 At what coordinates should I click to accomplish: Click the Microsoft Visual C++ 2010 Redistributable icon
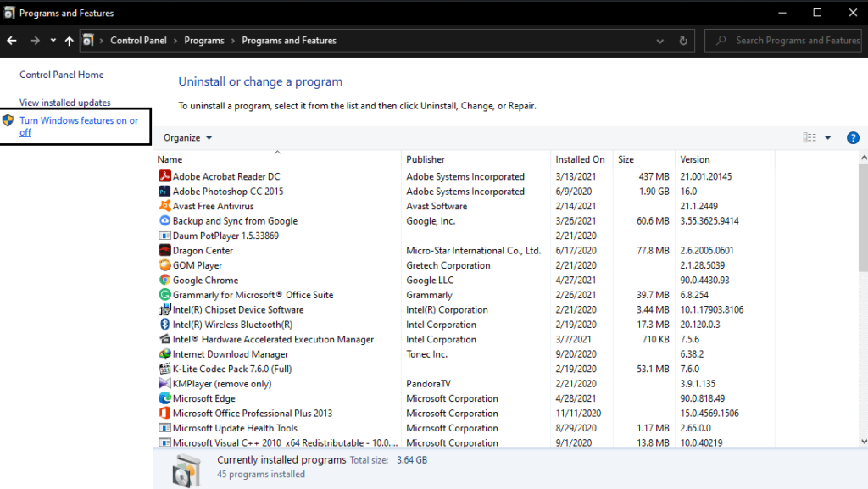(x=164, y=442)
